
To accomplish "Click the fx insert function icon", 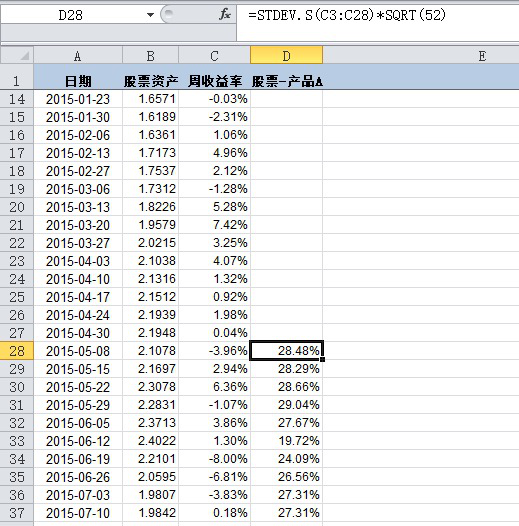I will click(224, 15).
